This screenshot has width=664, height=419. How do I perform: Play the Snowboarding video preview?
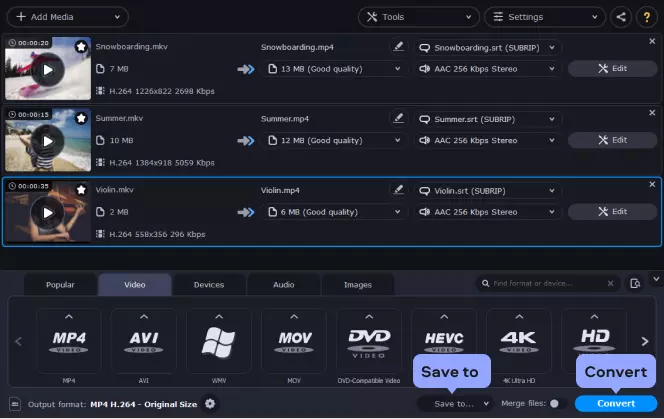pos(48,70)
